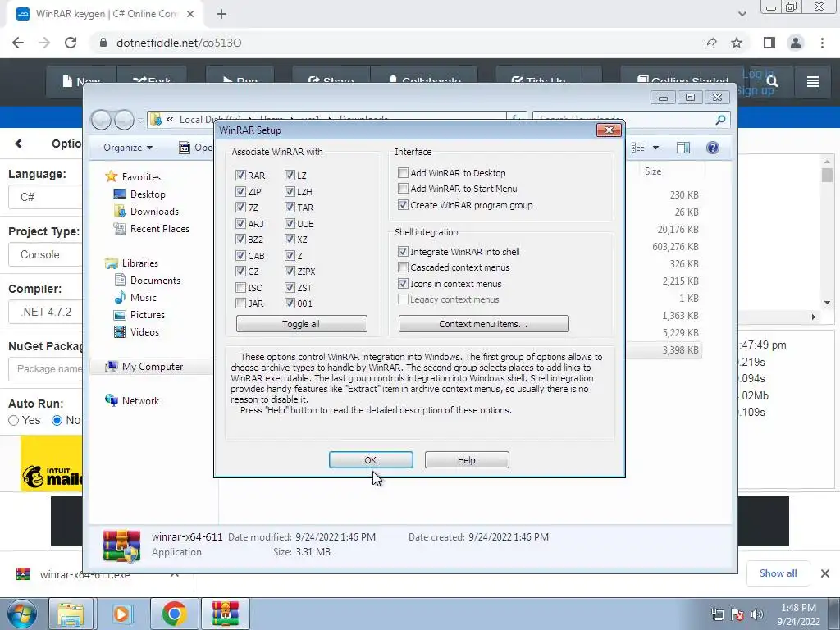Click the Toggle all button
This screenshot has width=840, height=630.
click(301, 323)
